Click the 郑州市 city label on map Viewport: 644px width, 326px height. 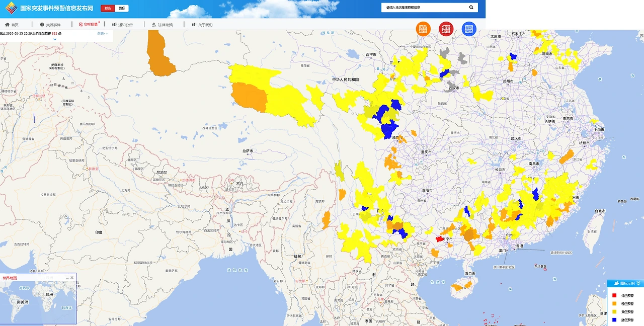click(x=508, y=81)
